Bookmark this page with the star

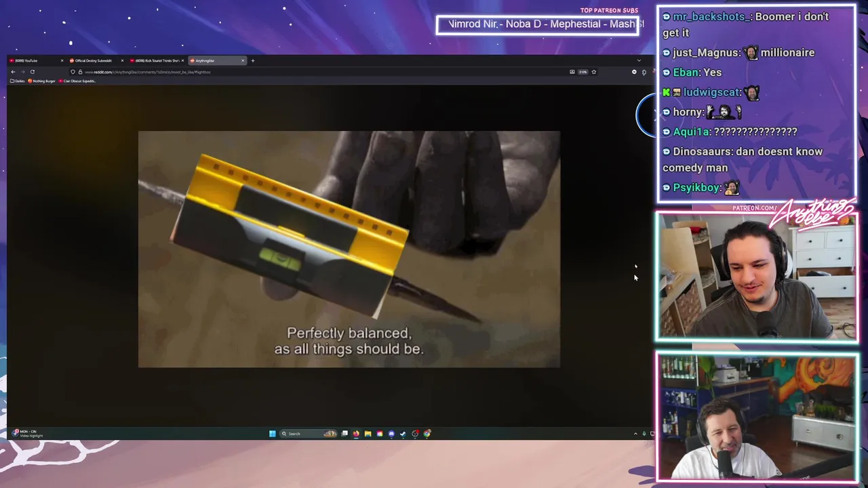tap(593, 72)
